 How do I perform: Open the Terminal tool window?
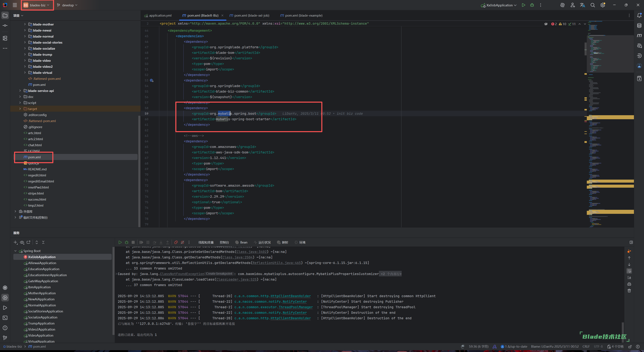pyautogui.click(x=5, y=318)
